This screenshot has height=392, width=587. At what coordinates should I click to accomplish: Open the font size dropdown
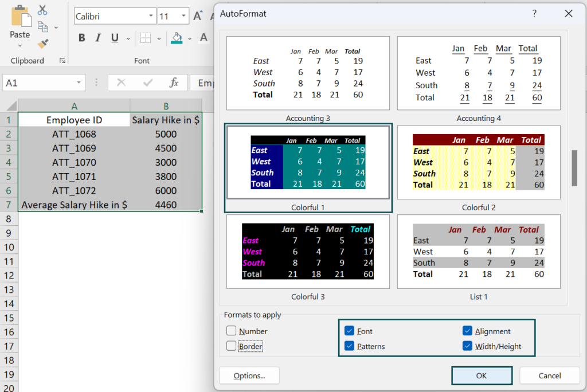click(183, 15)
